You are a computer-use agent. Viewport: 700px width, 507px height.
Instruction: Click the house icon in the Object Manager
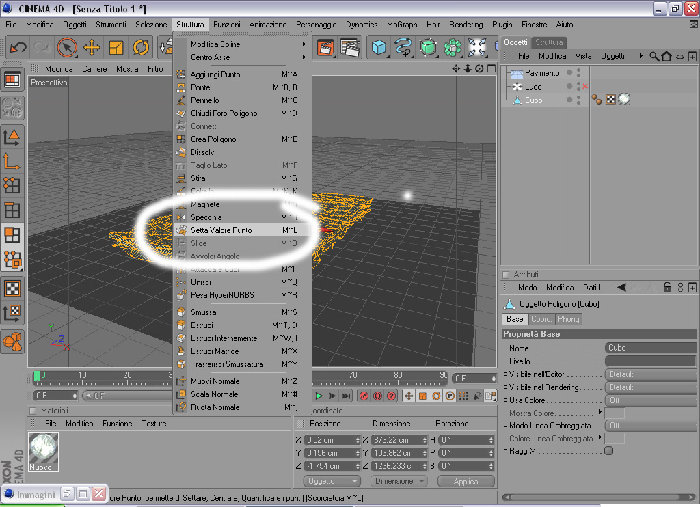tap(667, 56)
